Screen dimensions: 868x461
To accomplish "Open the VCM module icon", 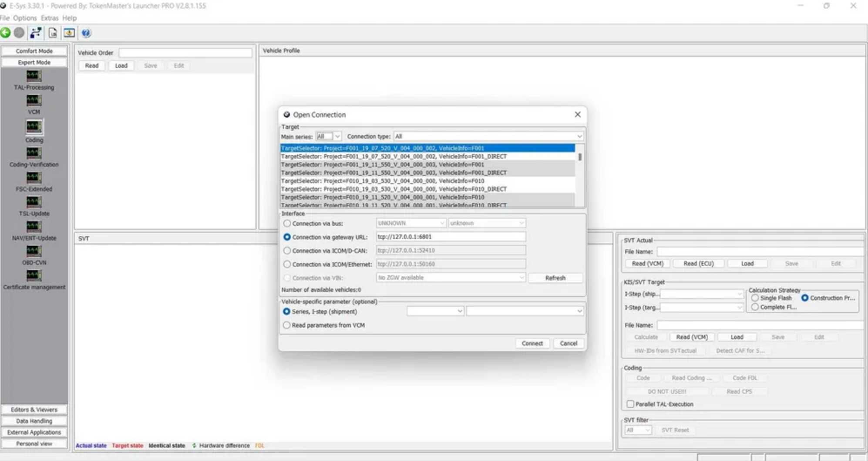I will [34, 101].
